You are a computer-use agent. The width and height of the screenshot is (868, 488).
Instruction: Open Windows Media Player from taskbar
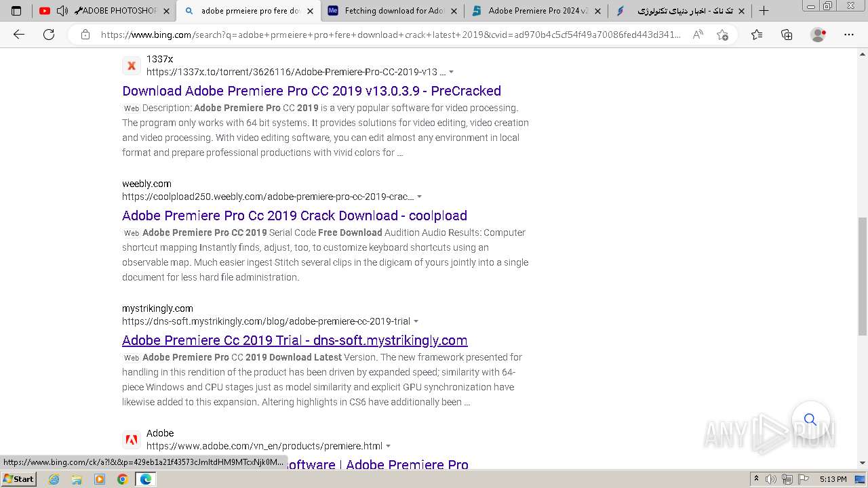click(x=100, y=479)
